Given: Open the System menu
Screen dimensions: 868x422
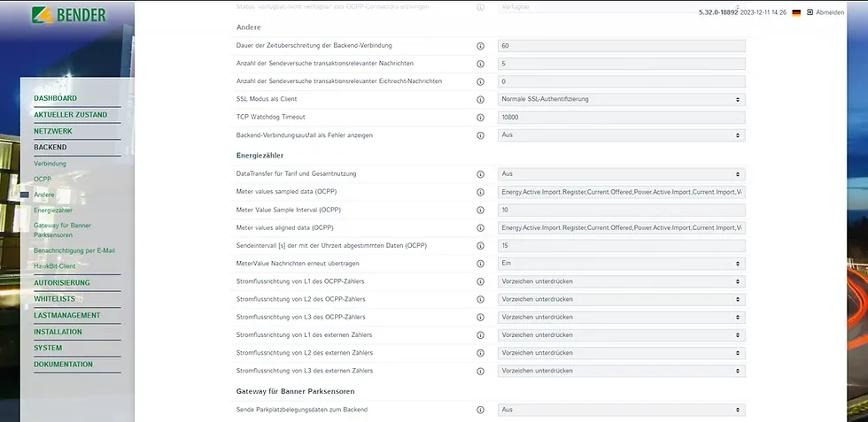Looking at the screenshot, I should pos(48,348).
